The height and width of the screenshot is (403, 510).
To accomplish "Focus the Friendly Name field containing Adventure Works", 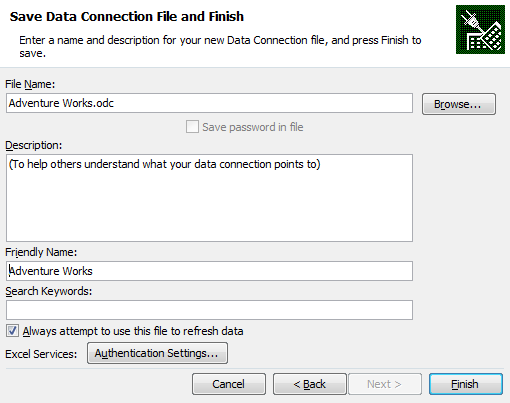I will [x=209, y=271].
